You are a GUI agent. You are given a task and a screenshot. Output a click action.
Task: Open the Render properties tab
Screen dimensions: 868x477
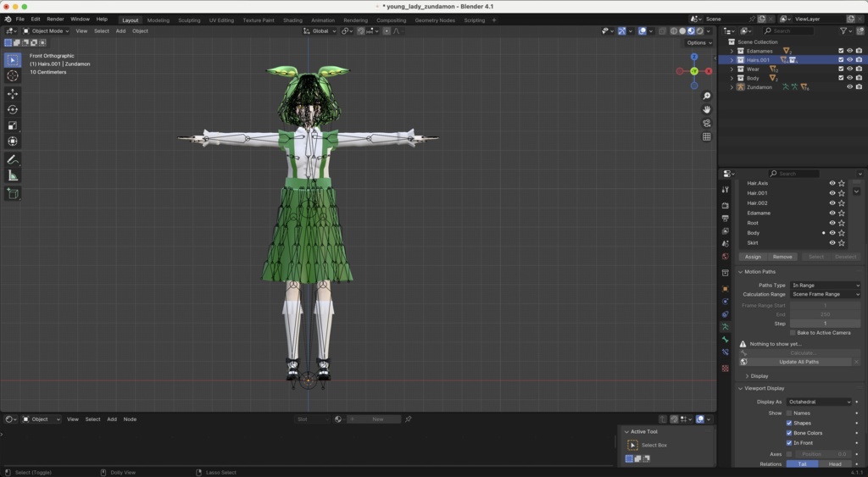[x=726, y=205]
